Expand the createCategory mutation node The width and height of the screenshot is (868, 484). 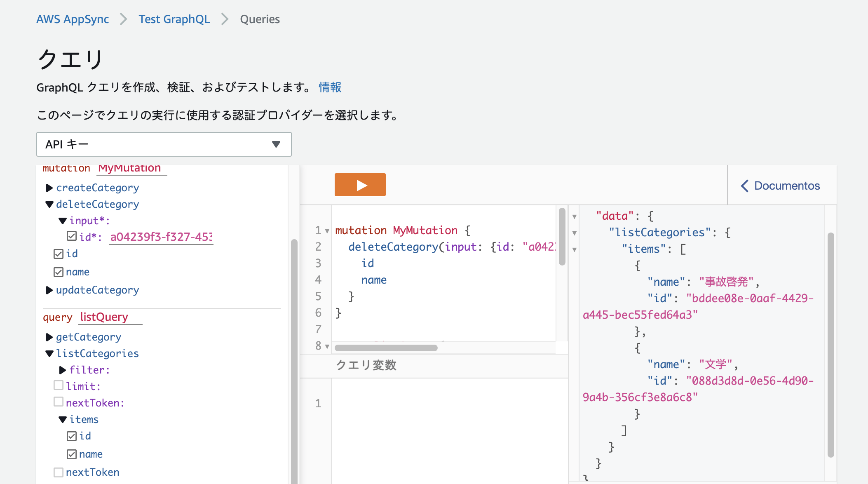tap(49, 188)
